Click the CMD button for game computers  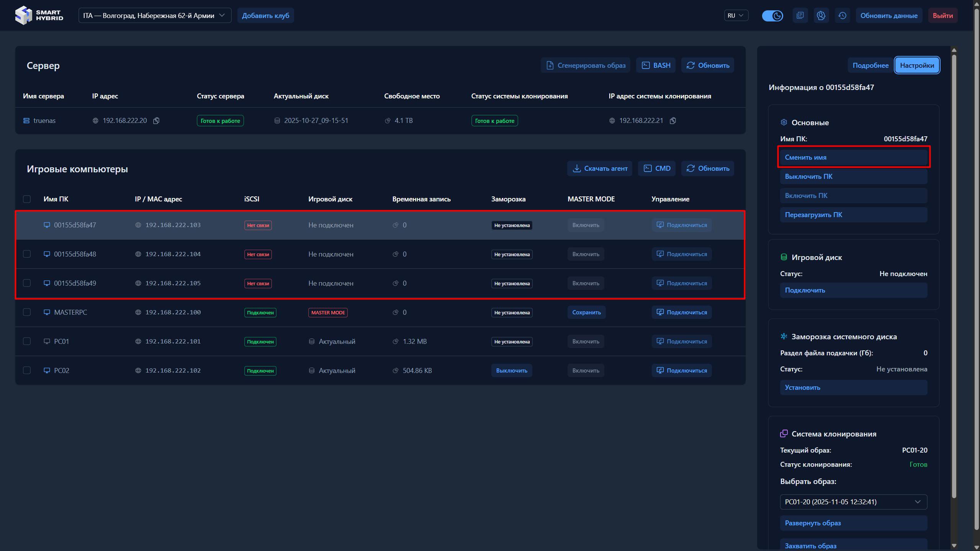pos(657,168)
